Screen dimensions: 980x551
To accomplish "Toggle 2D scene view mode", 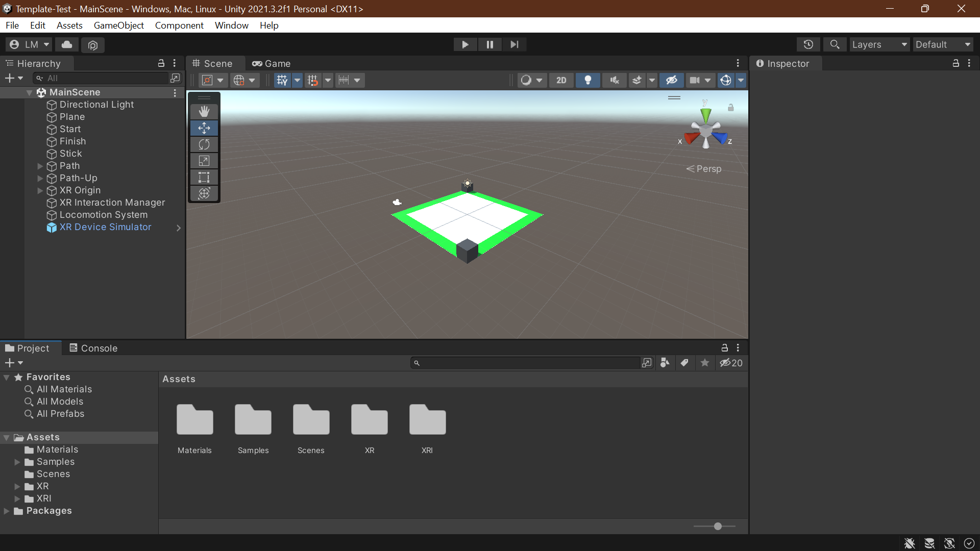I will point(561,80).
